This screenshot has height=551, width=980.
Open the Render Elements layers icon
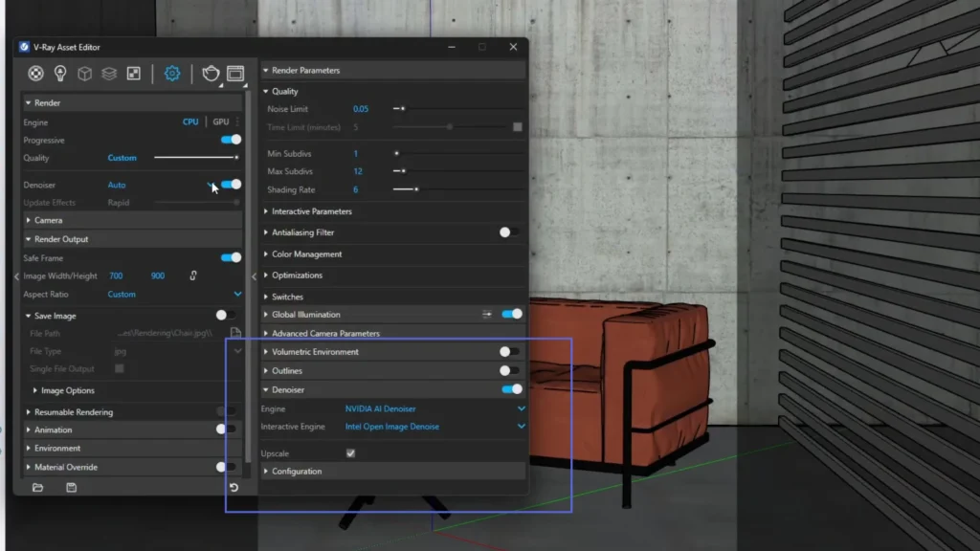[x=109, y=74]
